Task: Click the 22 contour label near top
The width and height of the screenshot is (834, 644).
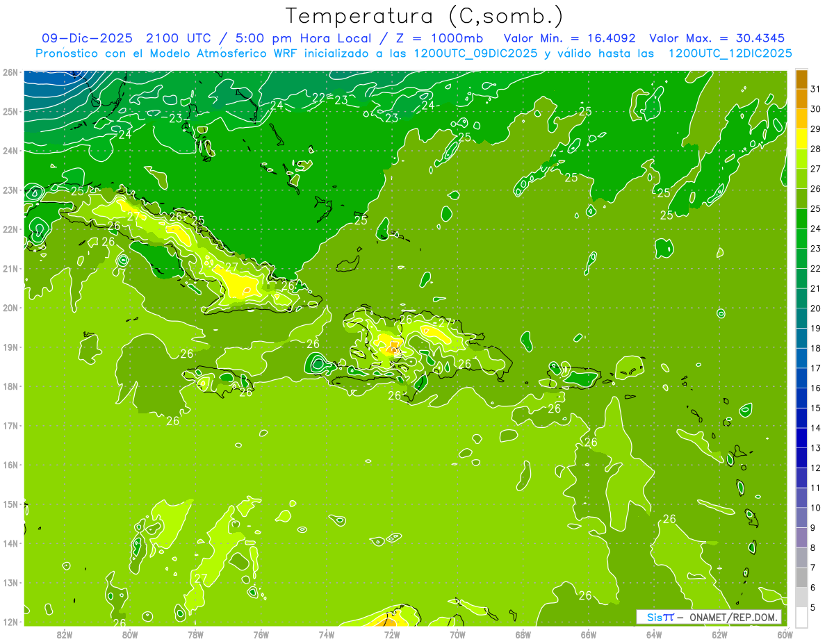Action: 319,97
